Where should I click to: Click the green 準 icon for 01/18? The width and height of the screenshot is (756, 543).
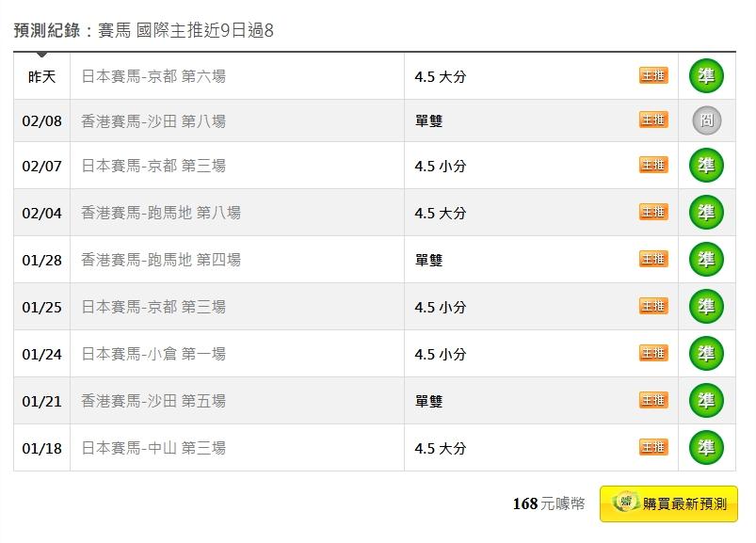[706, 448]
